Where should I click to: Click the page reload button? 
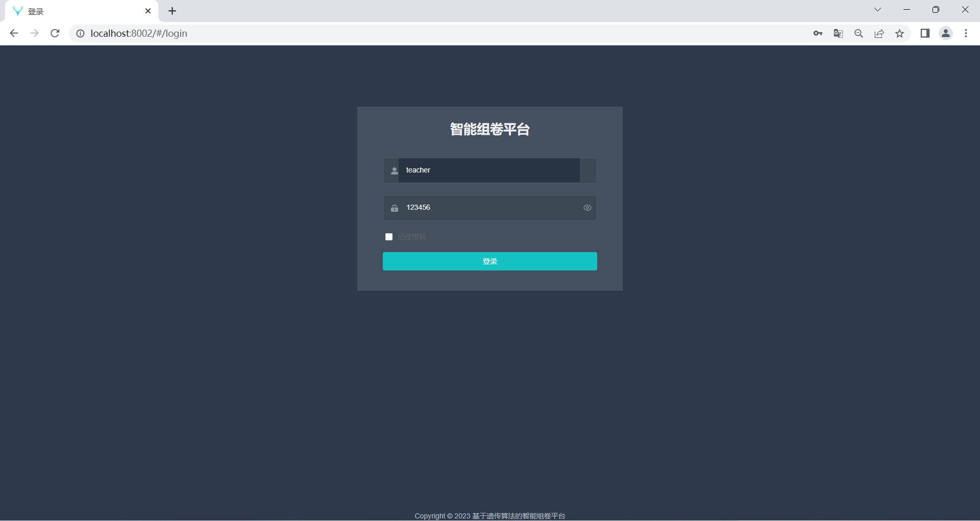(x=55, y=33)
